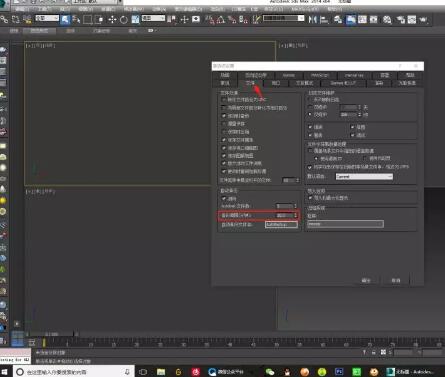
Task: Click the time slider 0/100 handle
Action: tap(52, 334)
